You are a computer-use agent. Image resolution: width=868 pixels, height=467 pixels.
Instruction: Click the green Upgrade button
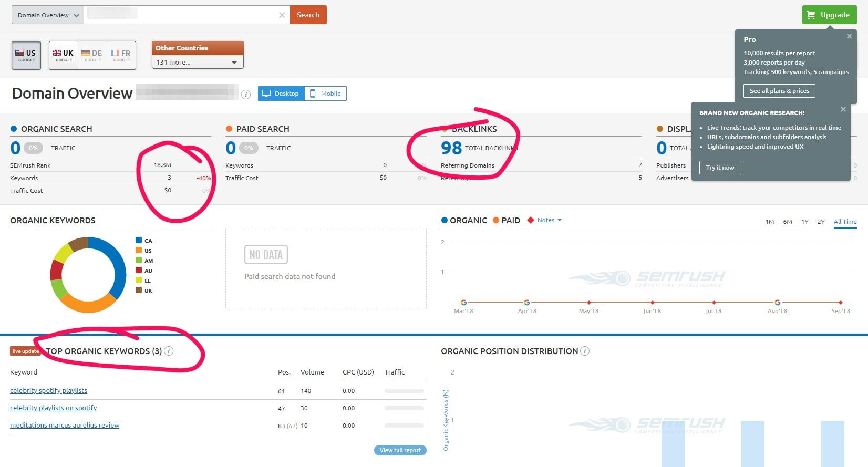pyautogui.click(x=829, y=15)
